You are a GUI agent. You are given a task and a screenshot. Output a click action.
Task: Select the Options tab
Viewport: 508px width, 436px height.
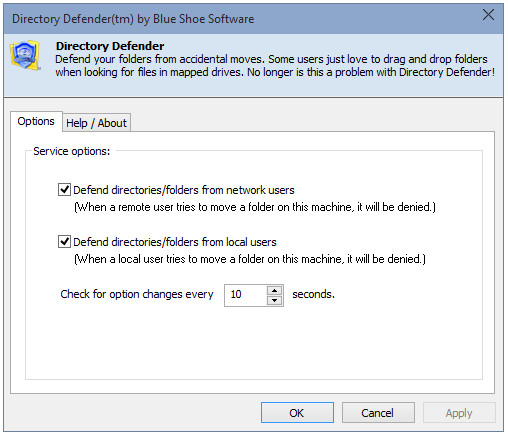pyautogui.click(x=36, y=121)
